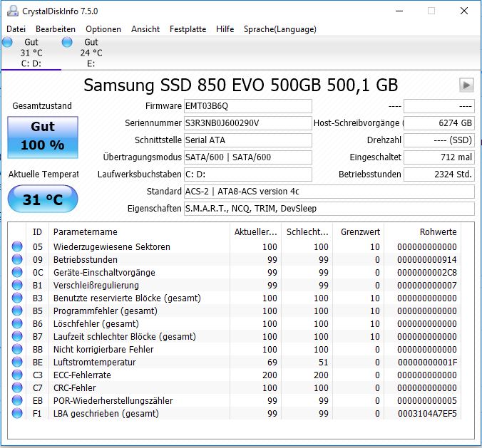Click status orb for LBA geschrieben row

point(17,413)
